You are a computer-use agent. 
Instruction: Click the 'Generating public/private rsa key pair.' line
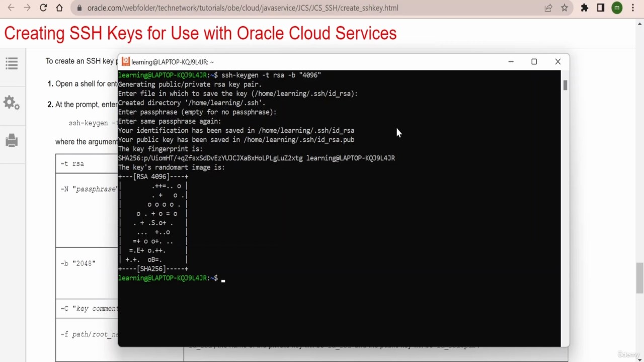point(190,84)
